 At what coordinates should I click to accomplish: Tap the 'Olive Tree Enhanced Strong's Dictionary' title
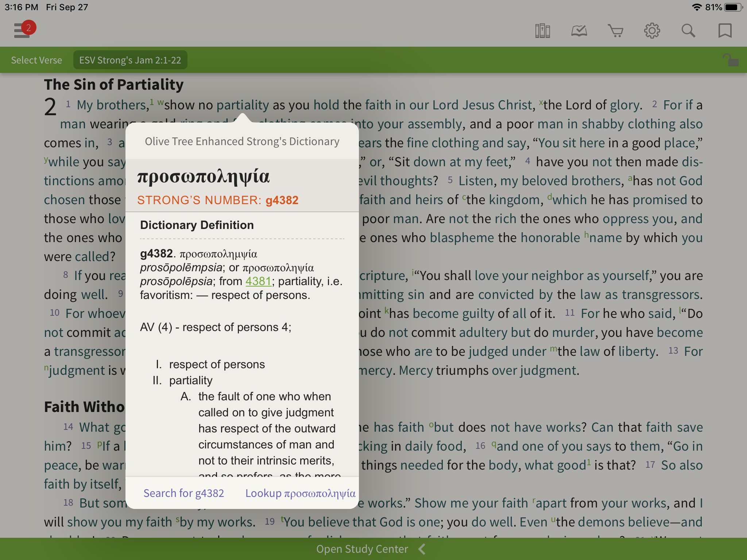tap(242, 141)
